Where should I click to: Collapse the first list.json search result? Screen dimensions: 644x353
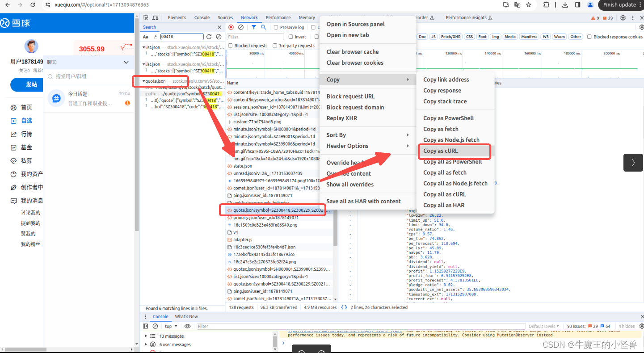[x=144, y=47]
